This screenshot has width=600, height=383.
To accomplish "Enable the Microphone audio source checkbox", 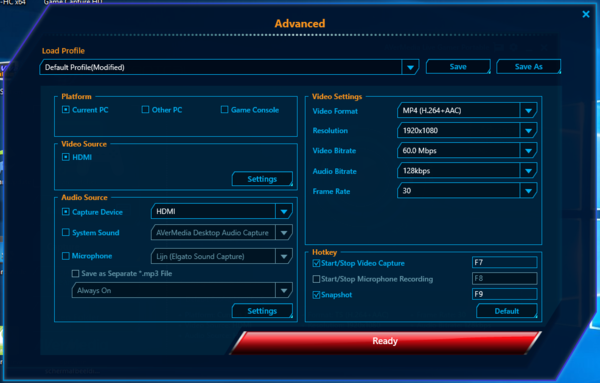I will [x=66, y=256].
